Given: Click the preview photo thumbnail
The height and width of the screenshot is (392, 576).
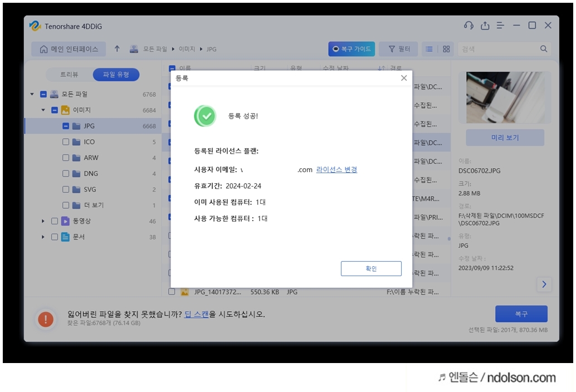Looking at the screenshot, I should (x=505, y=97).
